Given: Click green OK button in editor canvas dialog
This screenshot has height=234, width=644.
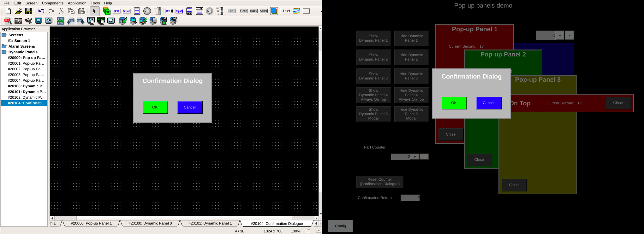Looking at the screenshot, I should (x=155, y=107).
